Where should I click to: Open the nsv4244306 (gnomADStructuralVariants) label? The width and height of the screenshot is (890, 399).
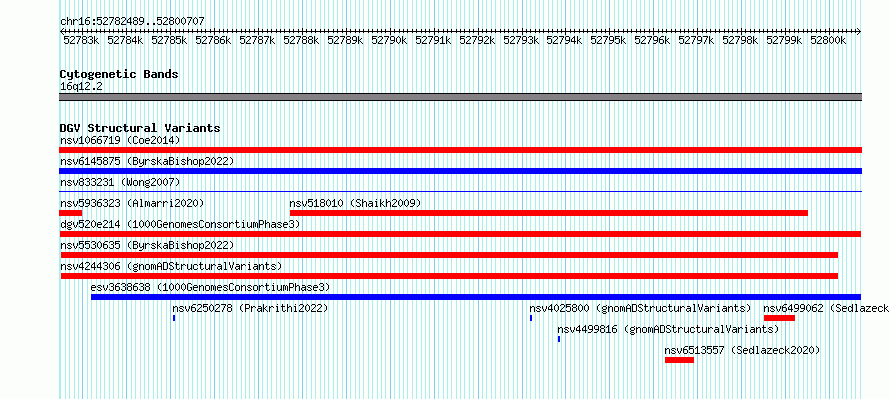click(171, 266)
